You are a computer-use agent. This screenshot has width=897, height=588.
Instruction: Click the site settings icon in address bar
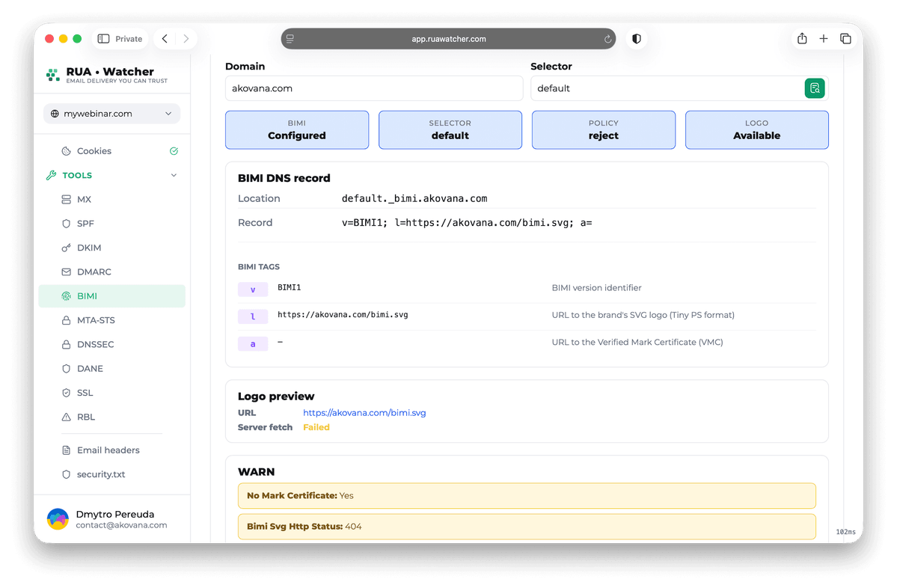(290, 39)
